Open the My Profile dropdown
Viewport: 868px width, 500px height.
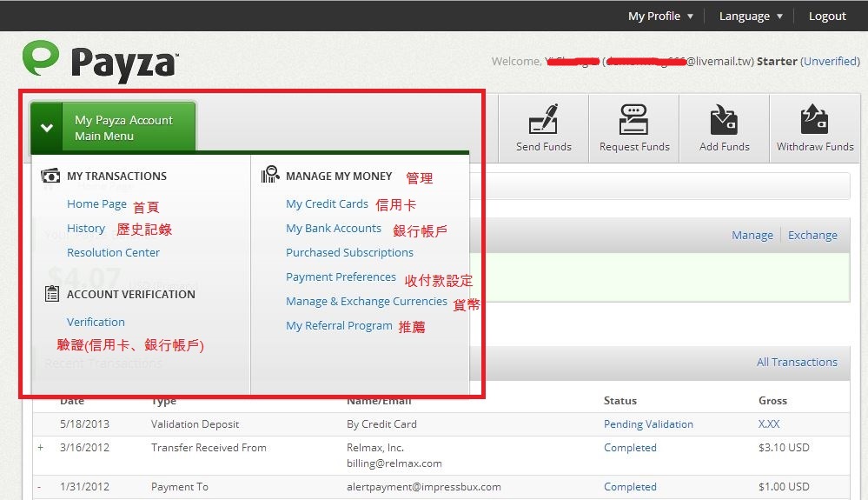click(660, 16)
